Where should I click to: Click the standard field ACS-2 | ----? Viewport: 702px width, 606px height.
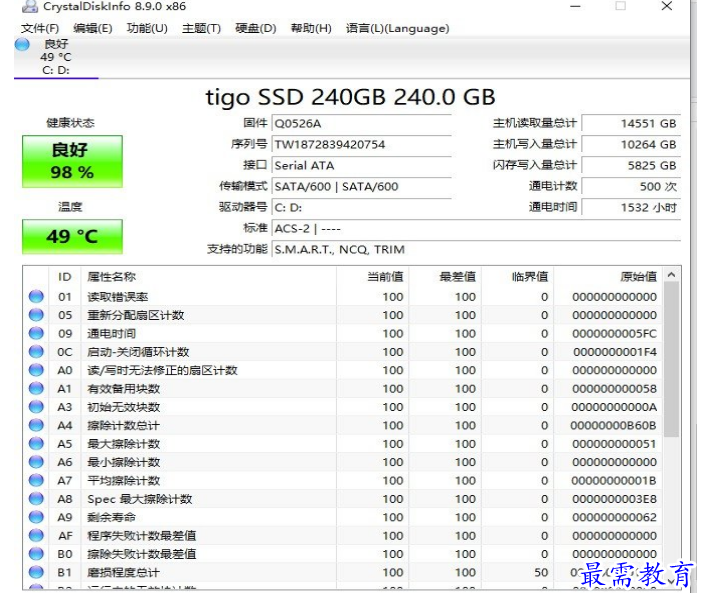coord(476,228)
